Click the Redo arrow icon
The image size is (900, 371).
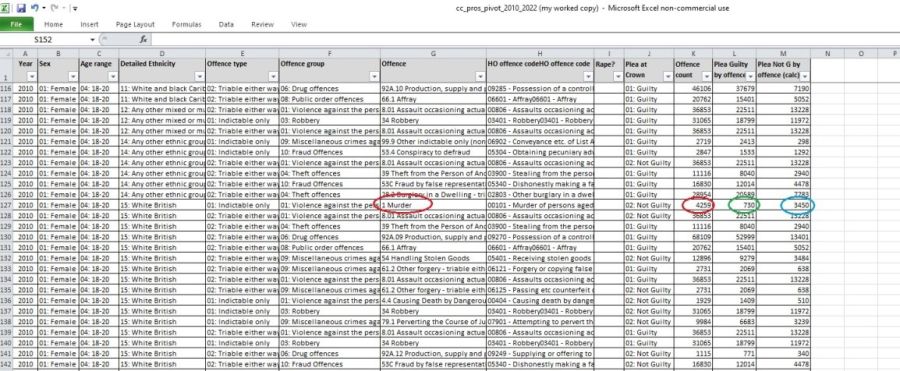click(56, 9)
